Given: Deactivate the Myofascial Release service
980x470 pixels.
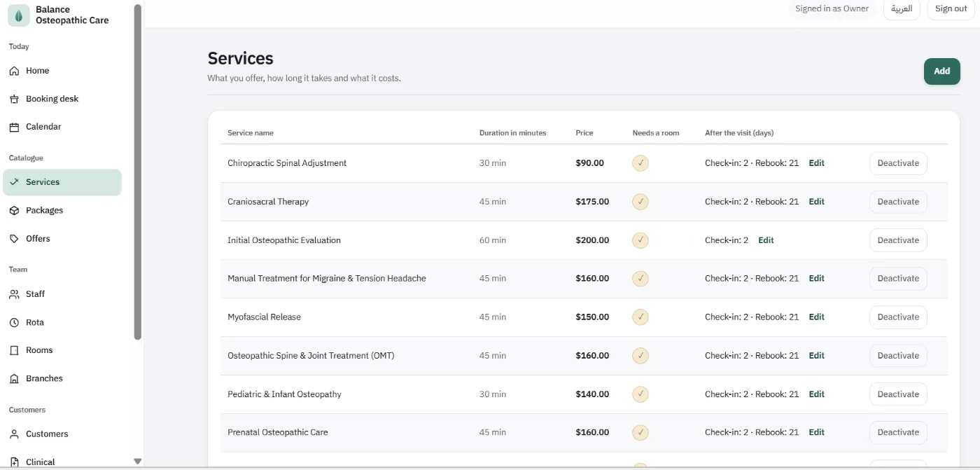Looking at the screenshot, I should [x=898, y=317].
